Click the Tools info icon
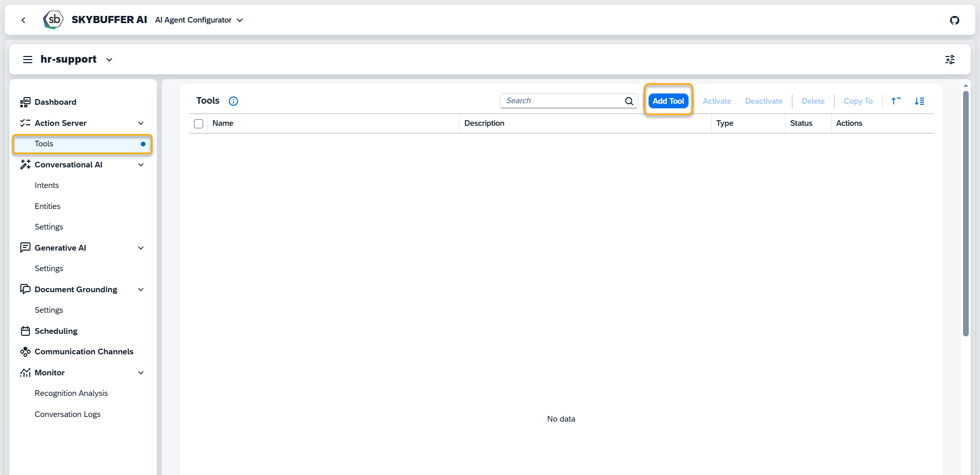980x475 pixels. (x=233, y=101)
